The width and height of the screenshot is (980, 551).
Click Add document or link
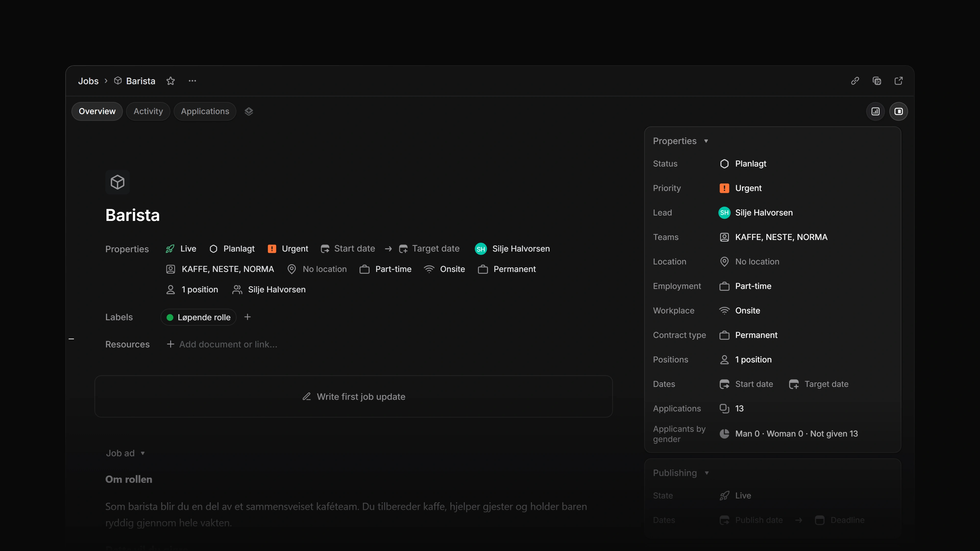222,344
